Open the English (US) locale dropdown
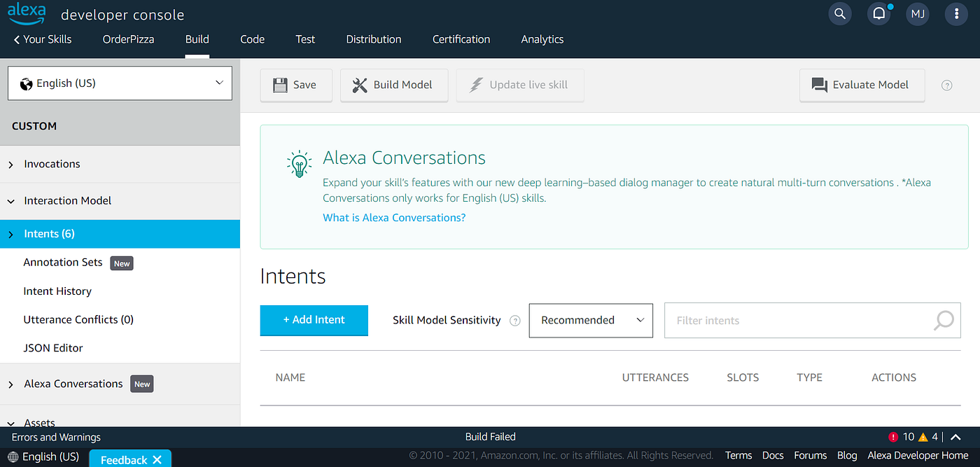The image size is (980, 467). click(120, 83)
